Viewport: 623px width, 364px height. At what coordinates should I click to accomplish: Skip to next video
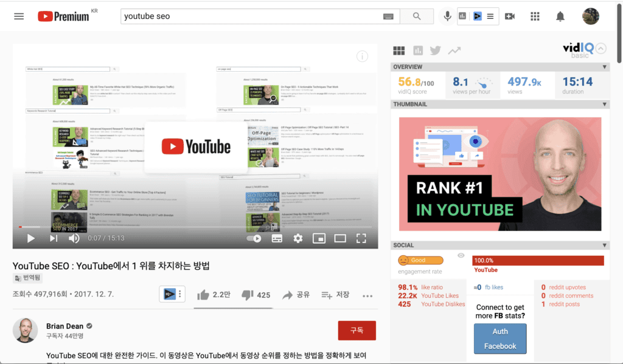click(x=54, y=238)
